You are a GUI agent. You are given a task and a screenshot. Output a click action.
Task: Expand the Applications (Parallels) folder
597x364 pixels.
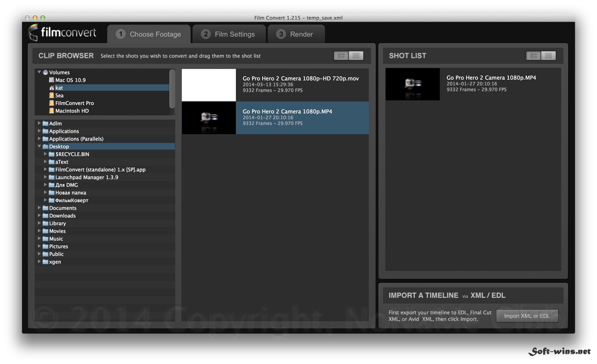(39, 139)
